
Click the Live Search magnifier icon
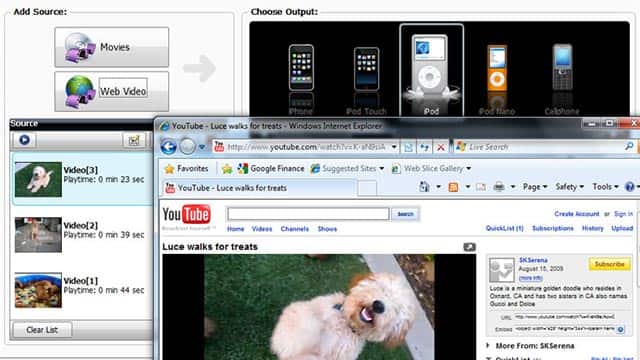coord(629,147)
